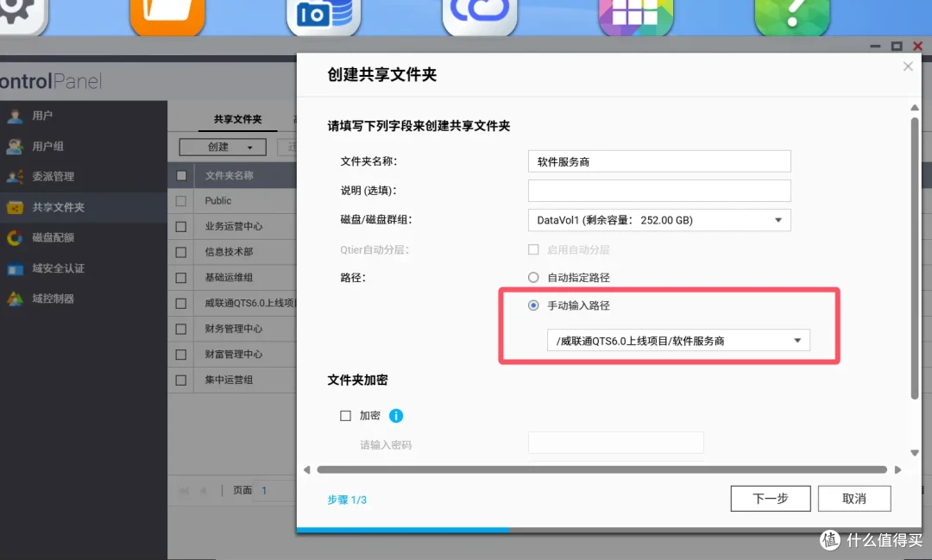Select the 自动指定路径 radio button
Screen dimensions: 932x560
[533, 277]
